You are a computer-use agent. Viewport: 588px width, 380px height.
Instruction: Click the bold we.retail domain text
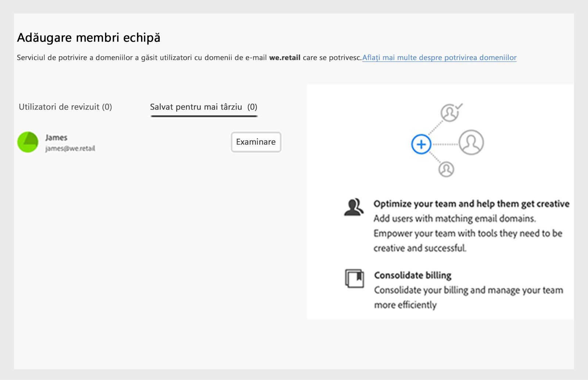284,58
